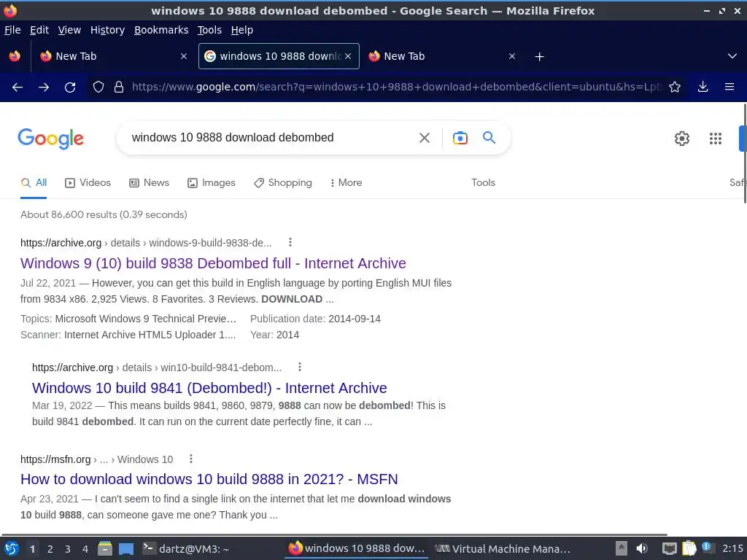Open the Bookmarks menu
Viewport: 747px width, 560px height.
pyautogui.click(x=161, y=30)
